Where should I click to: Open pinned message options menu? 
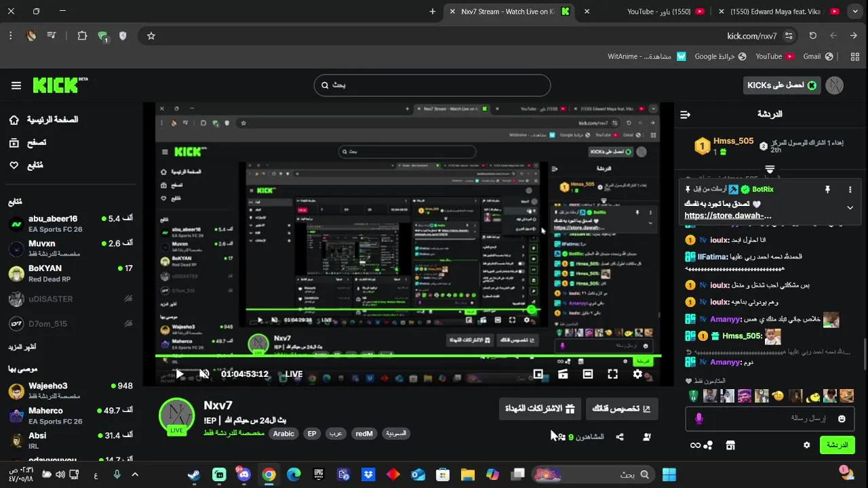pos(850,190)
